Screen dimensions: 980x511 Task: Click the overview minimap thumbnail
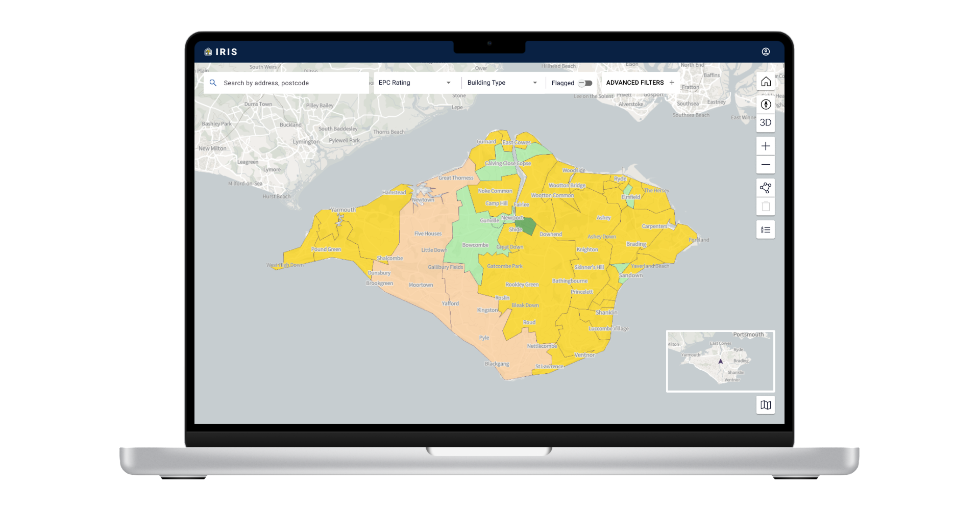[x=720, y=361]
